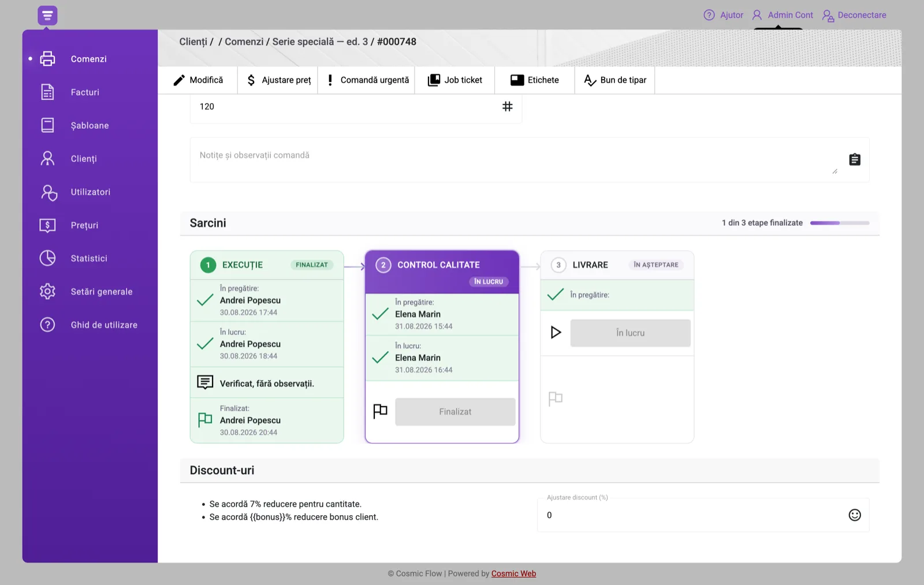Click the stages progress bar in Sarcini
The width and height of the screenshot is (924, 585).
pos(840,223)
